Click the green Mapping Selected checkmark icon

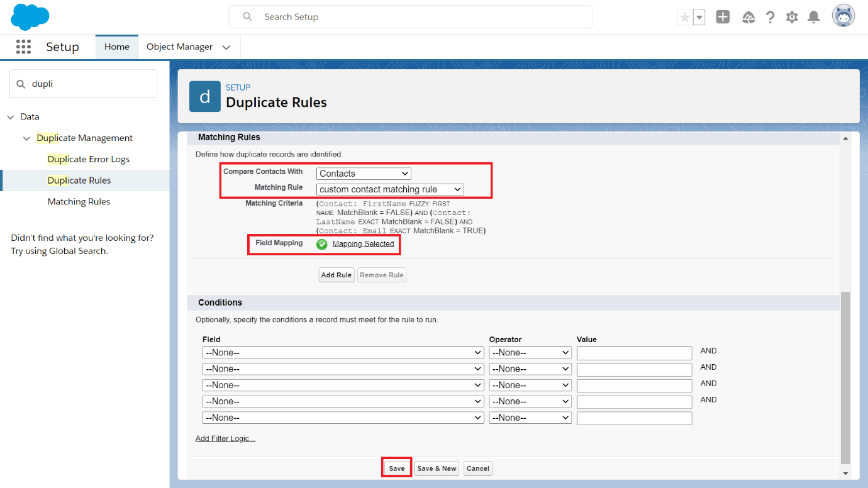point(322,244)
